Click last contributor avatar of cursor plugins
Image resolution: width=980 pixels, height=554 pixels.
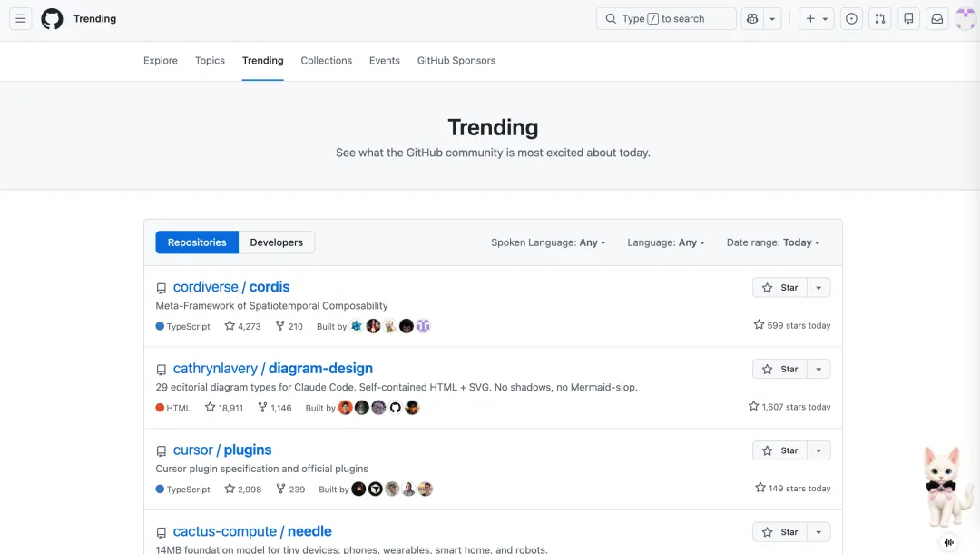[x=425, y=489]
